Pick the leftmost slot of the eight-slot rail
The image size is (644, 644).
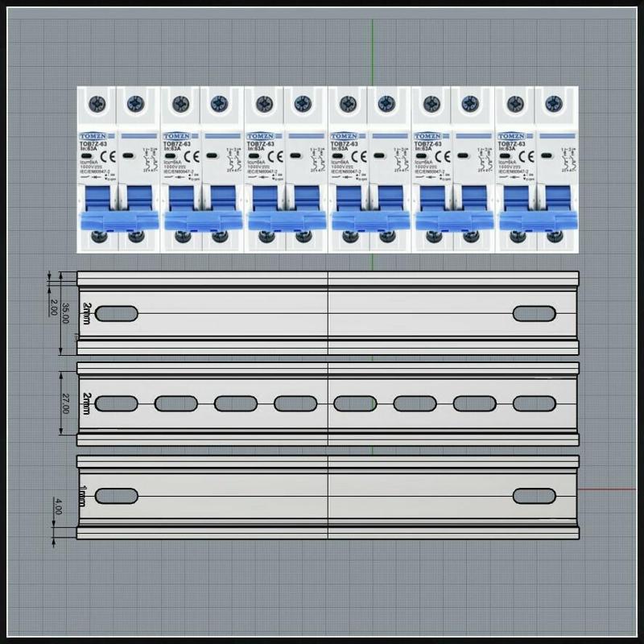tap(117, 404)
